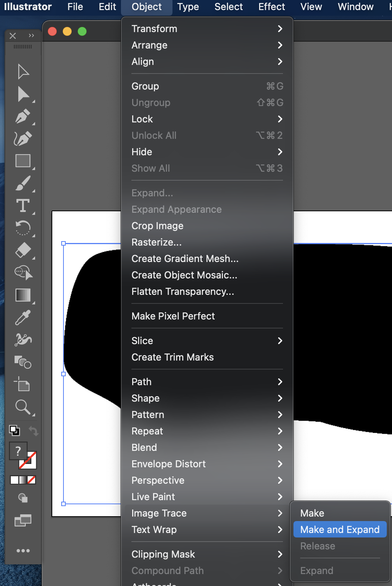Click the Fill color swatch

(18, 451)
